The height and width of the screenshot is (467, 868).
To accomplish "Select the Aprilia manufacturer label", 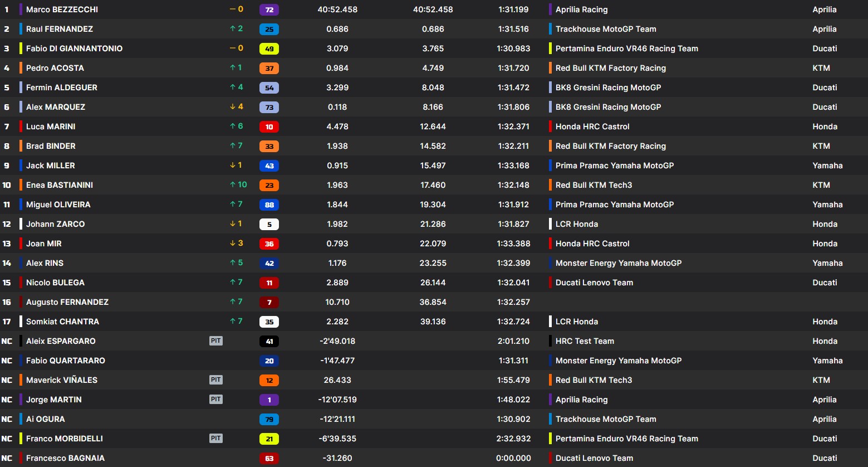I will (x=825, y=9).
